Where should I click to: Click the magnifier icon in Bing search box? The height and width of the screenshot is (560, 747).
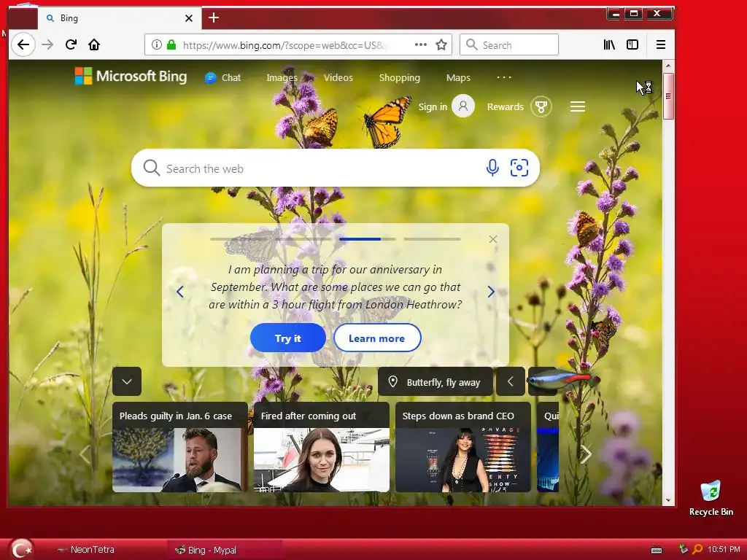click(152, 168)
